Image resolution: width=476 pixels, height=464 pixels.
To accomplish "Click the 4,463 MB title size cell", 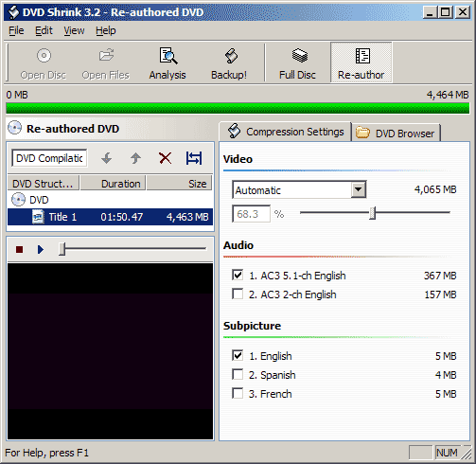I will (x=187, y=217).
